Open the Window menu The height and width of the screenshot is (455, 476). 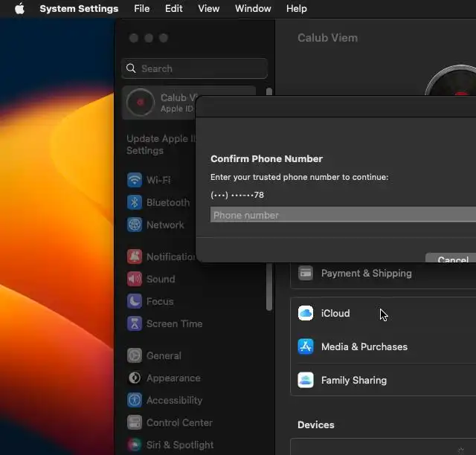[253, 8]
